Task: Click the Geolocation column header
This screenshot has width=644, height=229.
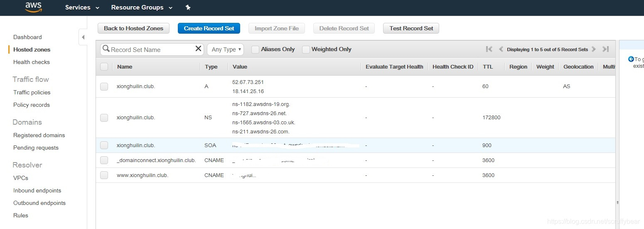Action: [578, 66]
